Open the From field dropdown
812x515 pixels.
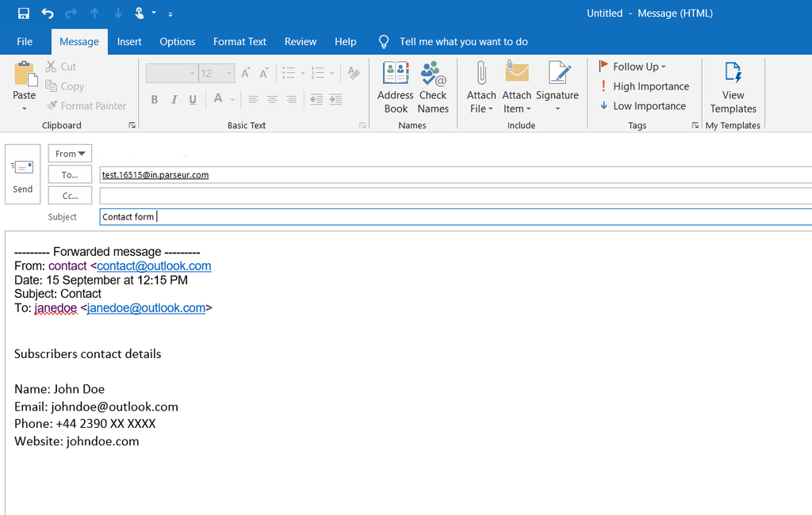pyautogui.click(x=70, y=153)
